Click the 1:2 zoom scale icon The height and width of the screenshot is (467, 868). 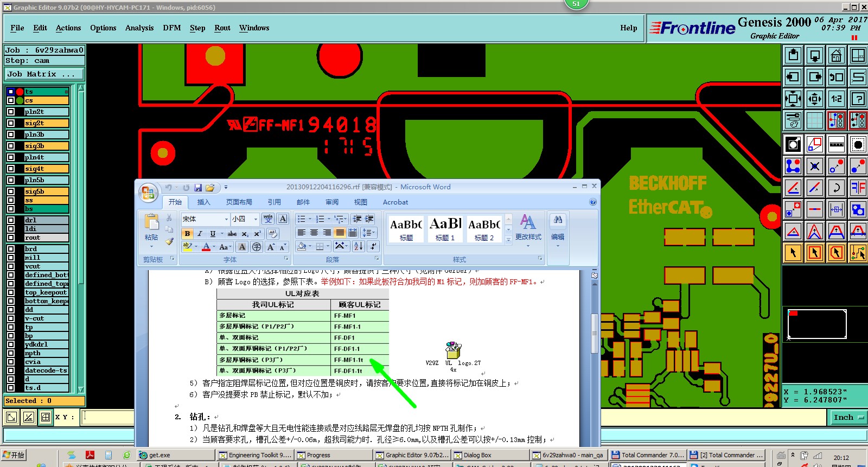[837, 99]
